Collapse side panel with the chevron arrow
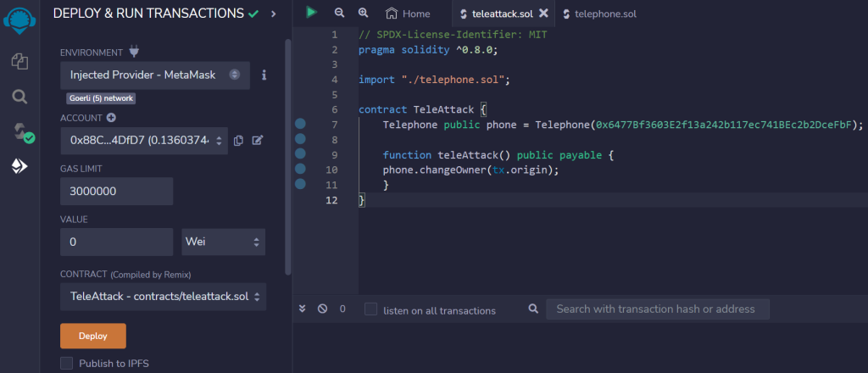The width and height of the screenshot is (868, 373). tap(274, 14)
